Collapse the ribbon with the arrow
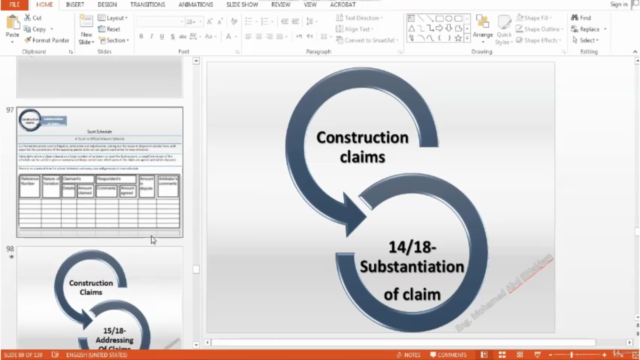The height and width of the screenshot is (360, 640). tap(635, 52)
